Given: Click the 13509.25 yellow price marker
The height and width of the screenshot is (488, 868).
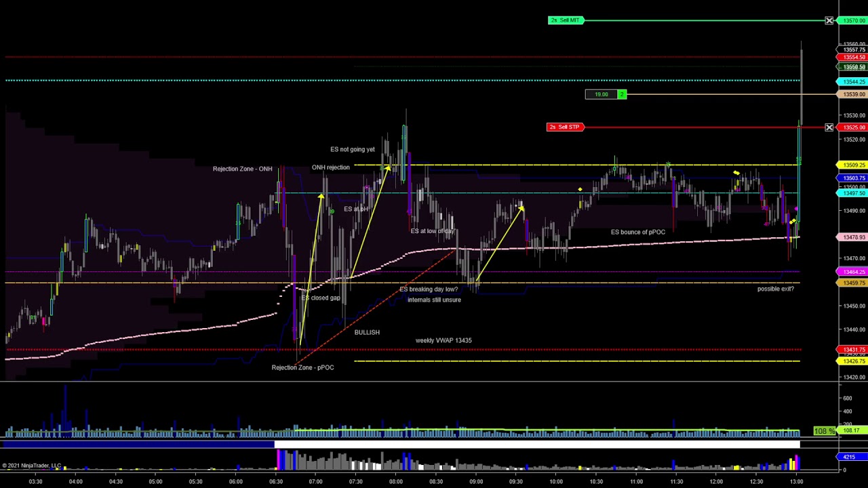Looking at the screenshot, I should click(x=852, y=165).
